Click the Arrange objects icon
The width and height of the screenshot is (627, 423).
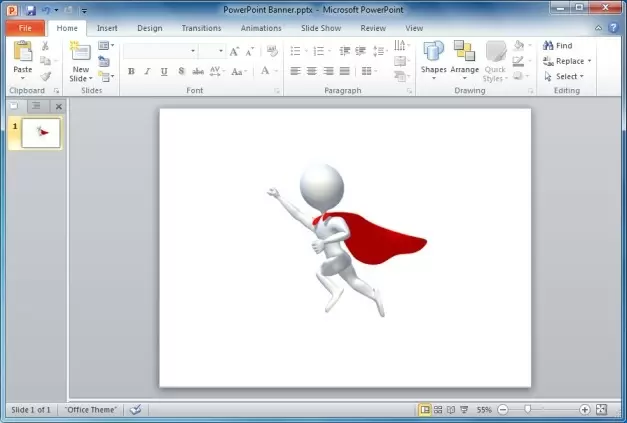[464, 56]
